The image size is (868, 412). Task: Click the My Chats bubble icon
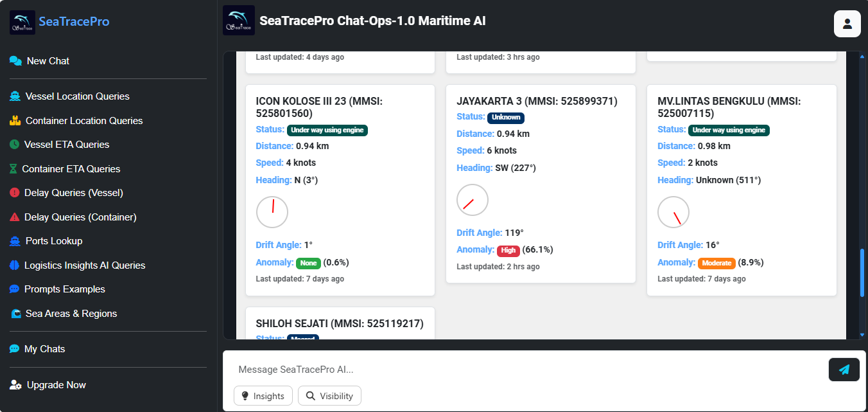click(x=14, y=349)
